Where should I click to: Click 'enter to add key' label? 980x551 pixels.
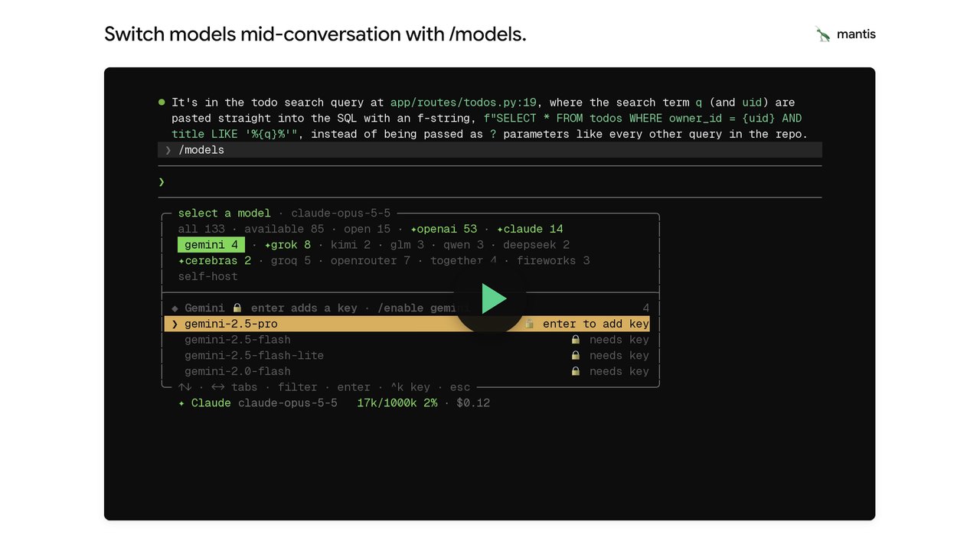pos(596,324)
